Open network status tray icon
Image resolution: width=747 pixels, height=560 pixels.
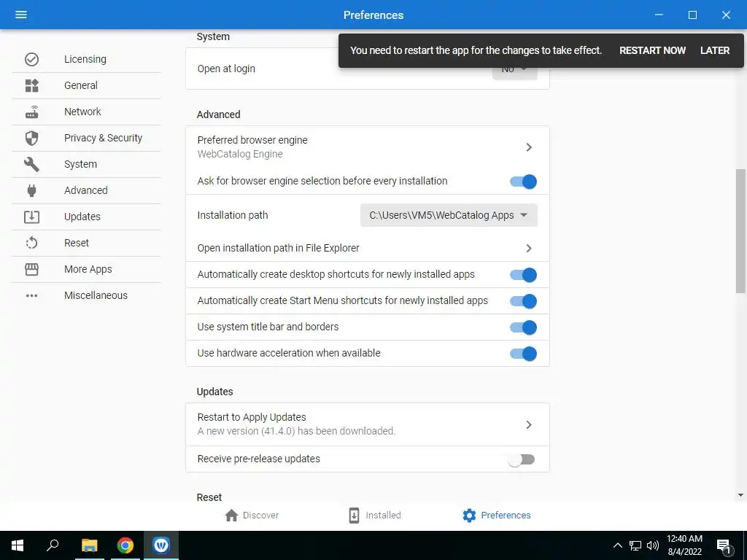635,545
